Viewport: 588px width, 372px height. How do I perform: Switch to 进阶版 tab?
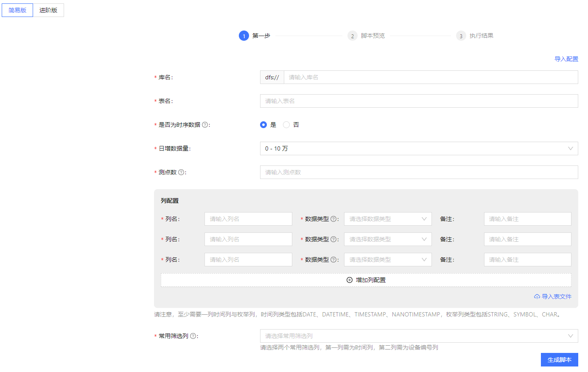(x=48, y=10)
